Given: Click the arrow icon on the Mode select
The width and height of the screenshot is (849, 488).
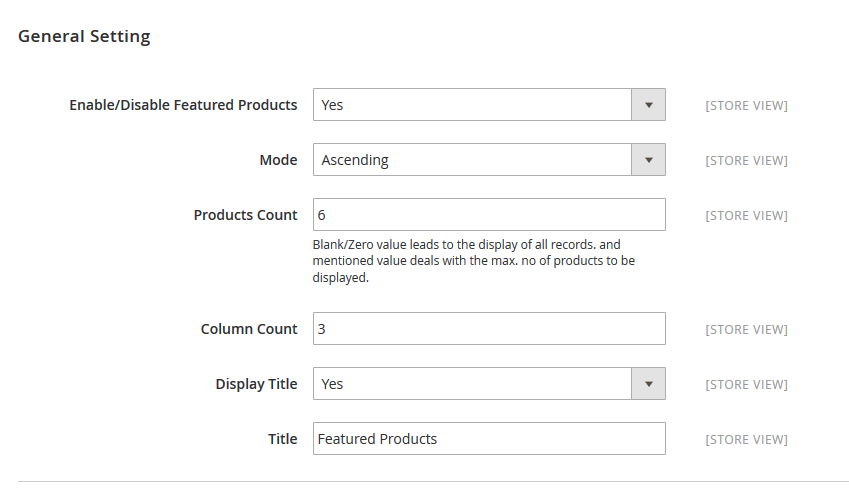Looking at the screenshot, I should [x=648, y=160].
